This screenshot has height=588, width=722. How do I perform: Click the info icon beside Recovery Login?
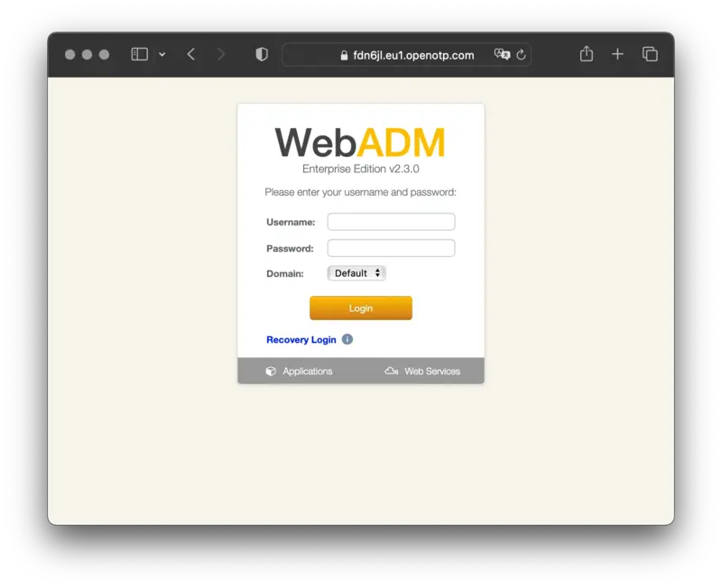[347, 339]
